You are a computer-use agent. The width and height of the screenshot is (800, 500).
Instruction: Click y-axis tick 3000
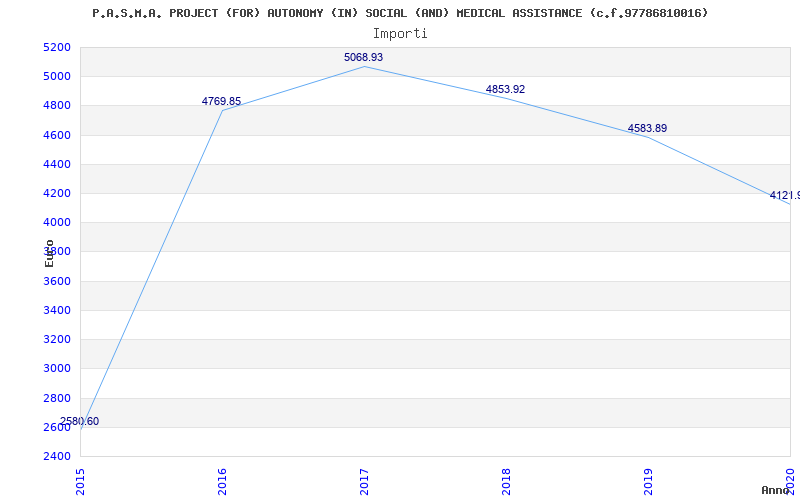tap(57, 368)
